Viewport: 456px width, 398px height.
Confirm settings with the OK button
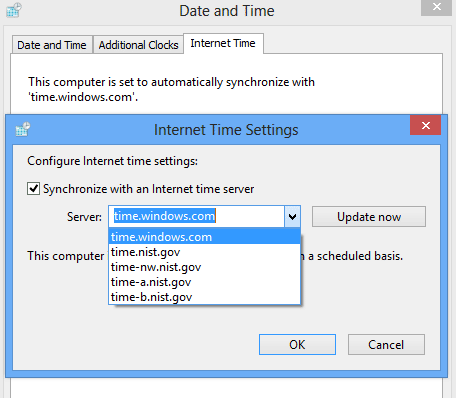(297, 344)
